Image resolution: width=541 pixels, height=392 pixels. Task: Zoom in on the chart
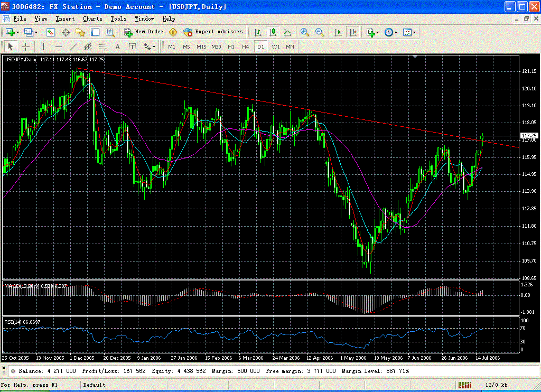[x=304, y=32]
